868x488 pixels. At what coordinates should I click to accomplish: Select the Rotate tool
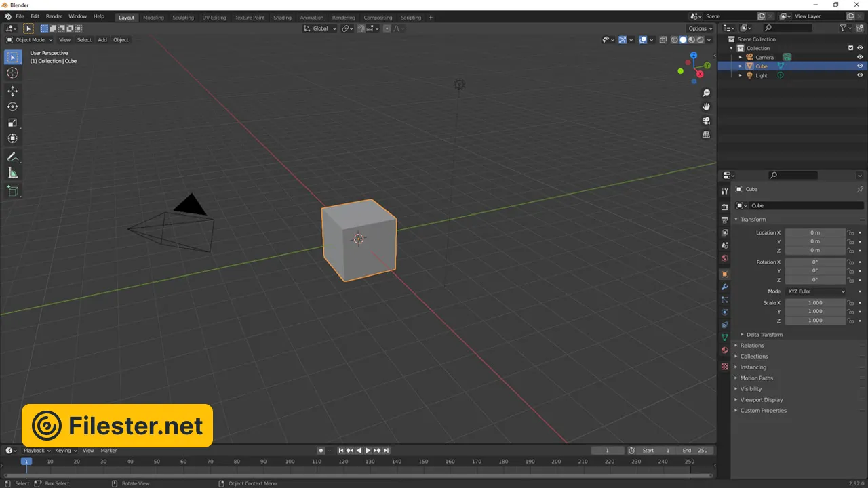pyautogui.click(x=12, y=106)
